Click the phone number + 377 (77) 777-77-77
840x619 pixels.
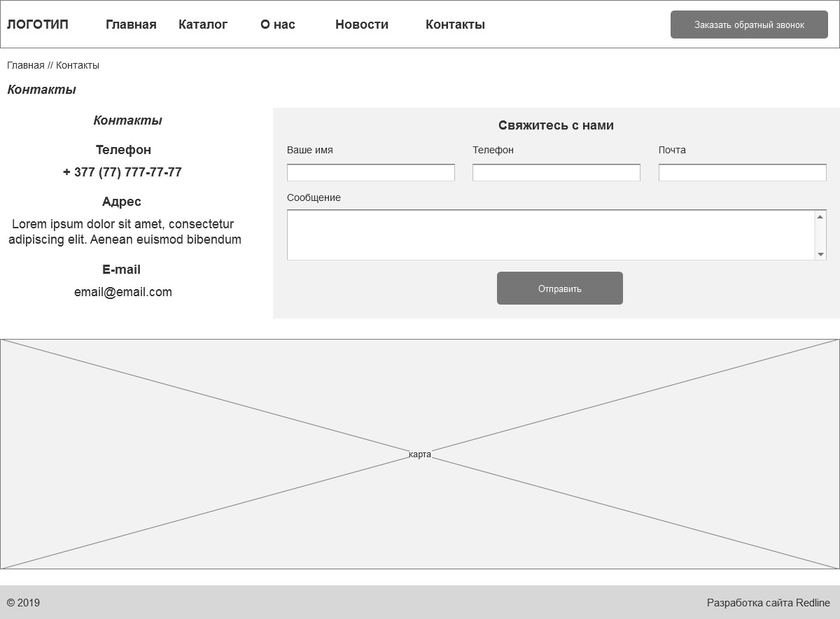(122, 172)
